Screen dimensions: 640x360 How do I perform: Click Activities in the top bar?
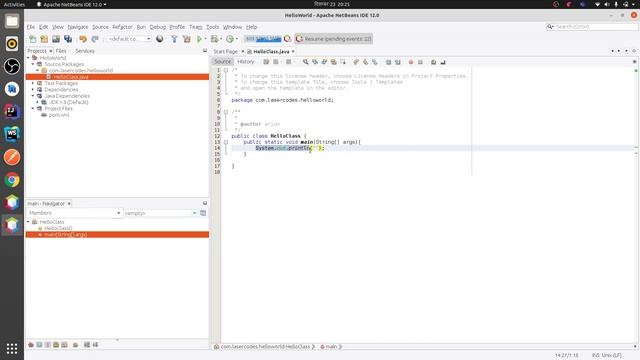[14, 4]
